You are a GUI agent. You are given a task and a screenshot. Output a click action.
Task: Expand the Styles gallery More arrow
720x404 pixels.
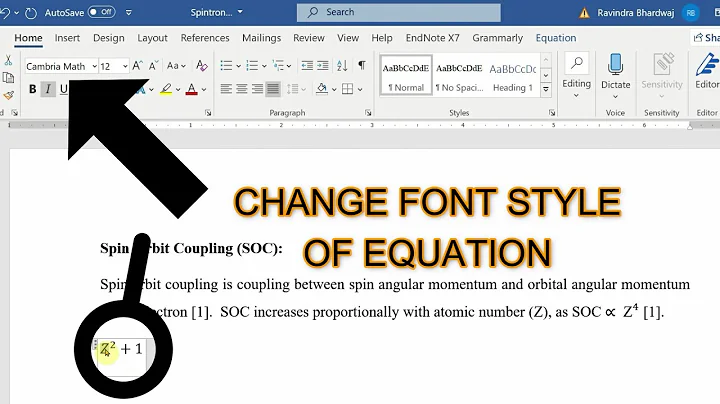[x=546, y=90]
